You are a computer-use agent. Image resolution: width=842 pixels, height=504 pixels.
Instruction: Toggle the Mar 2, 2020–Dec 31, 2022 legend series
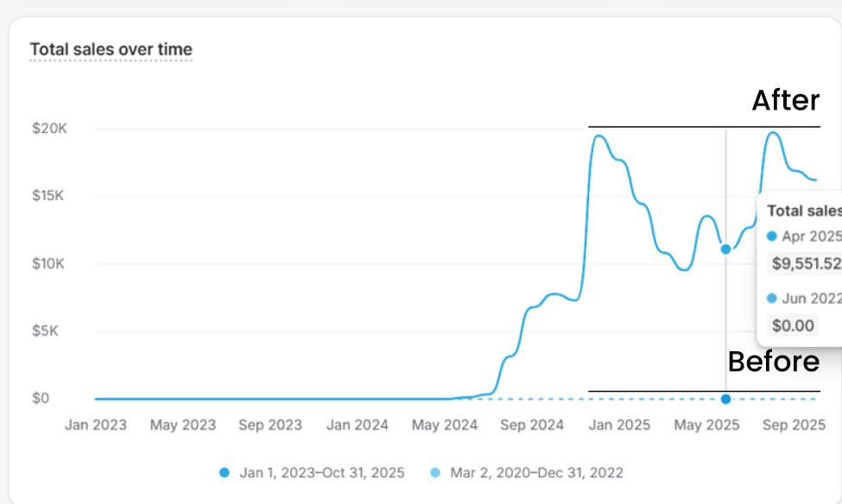535,473
